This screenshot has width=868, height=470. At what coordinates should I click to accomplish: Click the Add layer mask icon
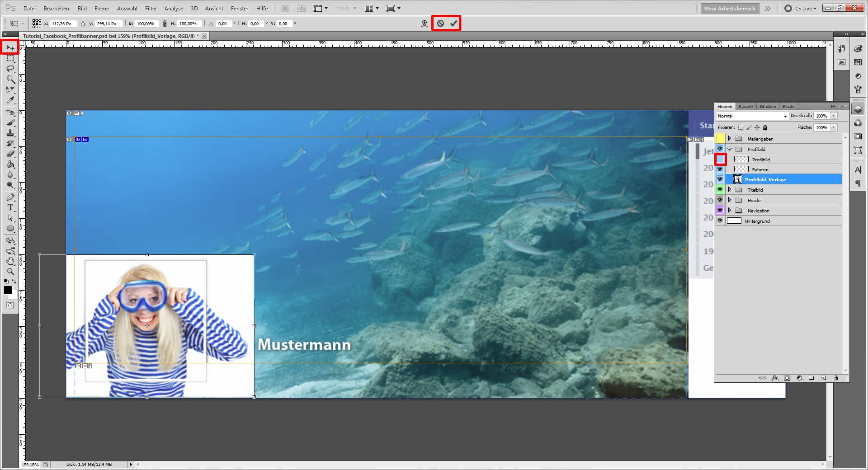pos(788,378)
